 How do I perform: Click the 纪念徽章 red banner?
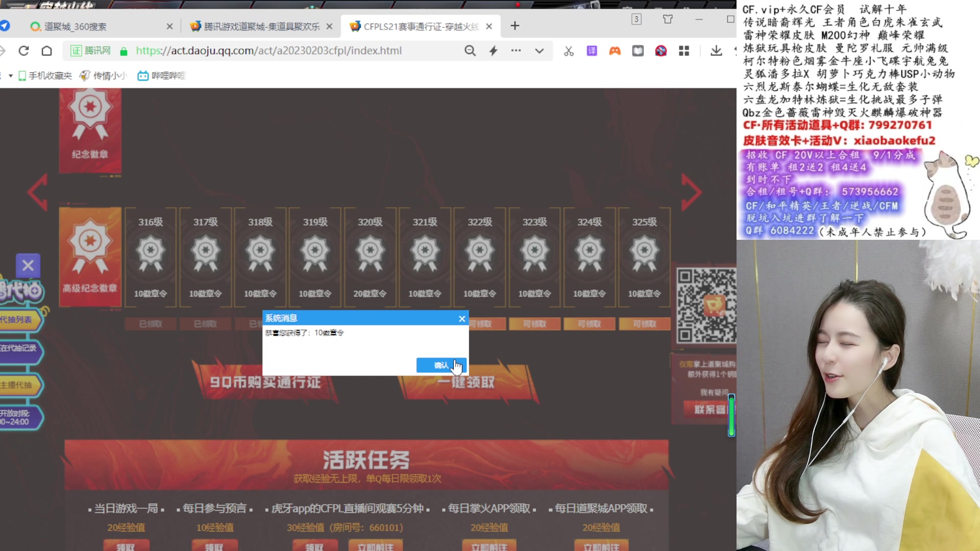tap(90, 130)
